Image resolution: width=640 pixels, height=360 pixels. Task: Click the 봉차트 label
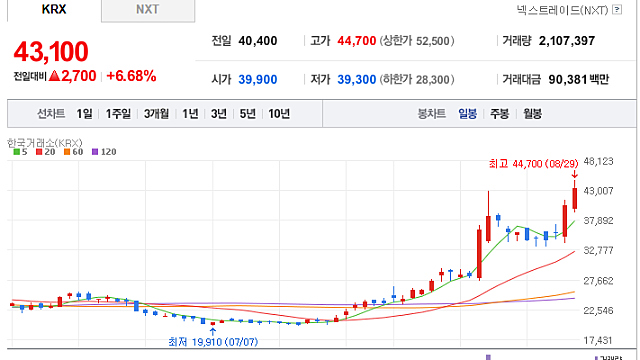click(431, 113)
